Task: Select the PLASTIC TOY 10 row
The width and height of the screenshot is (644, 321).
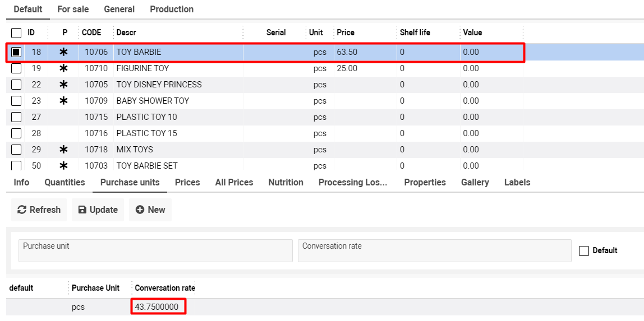Action: pos(146,117)
